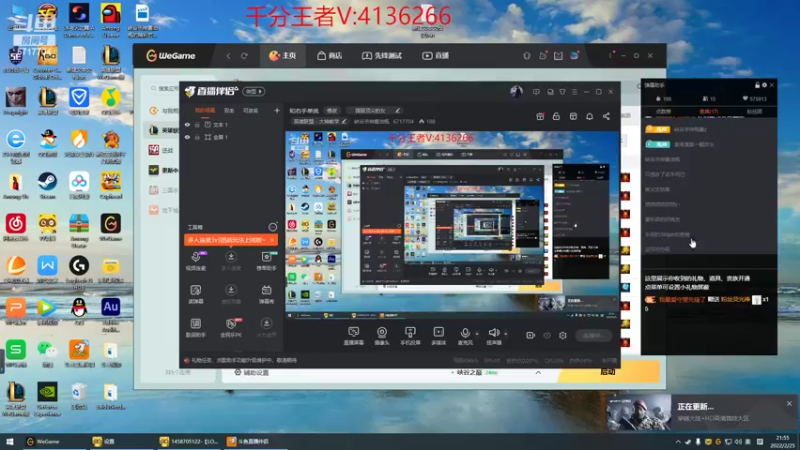Open 全民乐PK tool

click(231, 328)
